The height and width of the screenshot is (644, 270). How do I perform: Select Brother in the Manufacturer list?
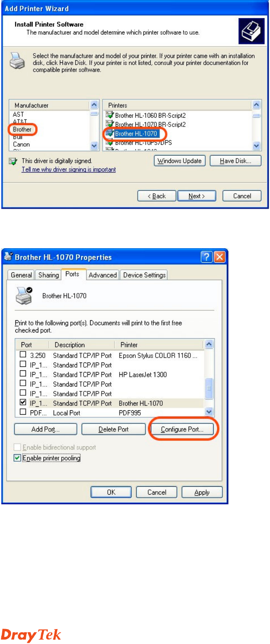(x=22, y=130)
